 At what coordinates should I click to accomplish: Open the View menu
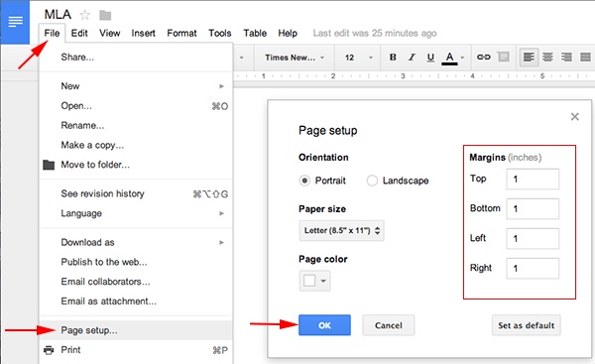click(110, 34)
